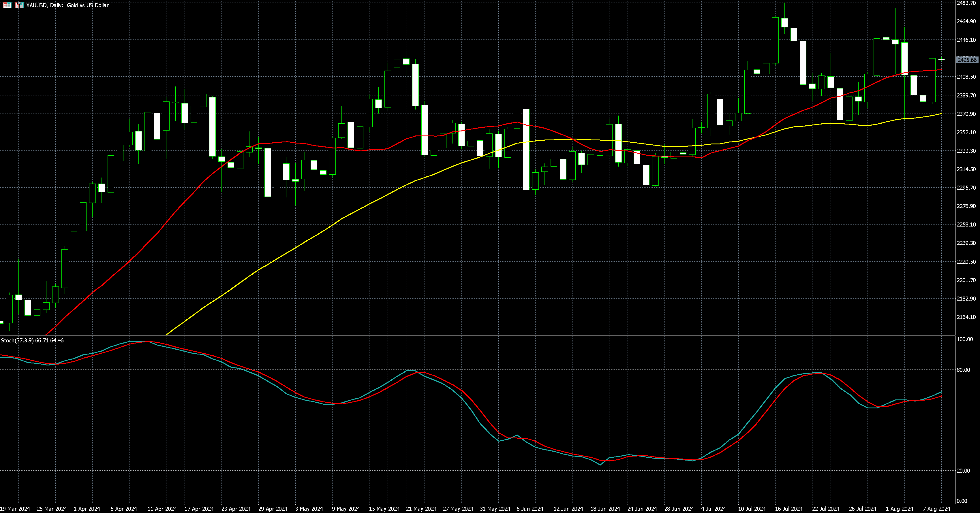
Task: Click the 6 Jun 2024 date label
Action: pyautogui.click(x=530, y=509)
